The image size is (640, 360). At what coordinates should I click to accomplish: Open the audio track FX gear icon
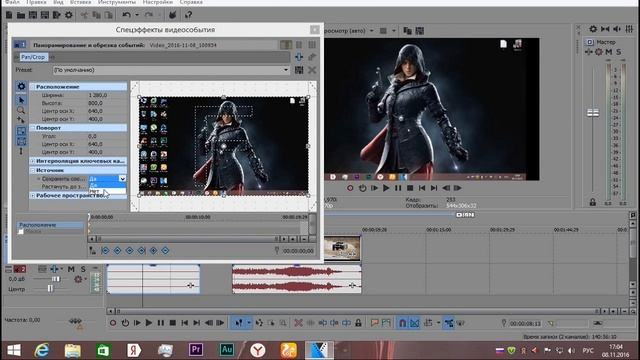[78, 279]
